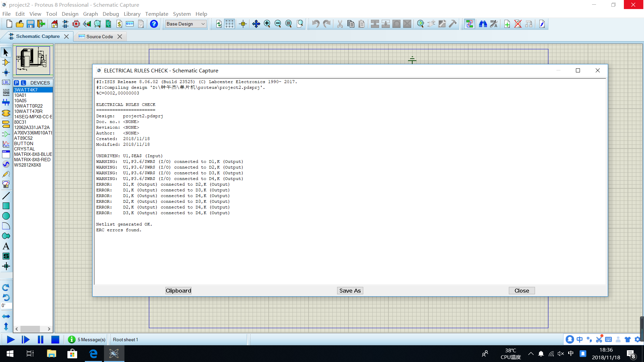The image size is (644, 362).
Task: Open the PCB Layout chip icon
Action: click(x=76, y=24)
